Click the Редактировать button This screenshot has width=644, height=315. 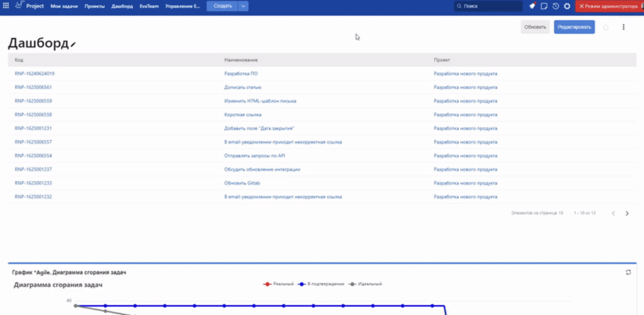(x=574, y=27)
